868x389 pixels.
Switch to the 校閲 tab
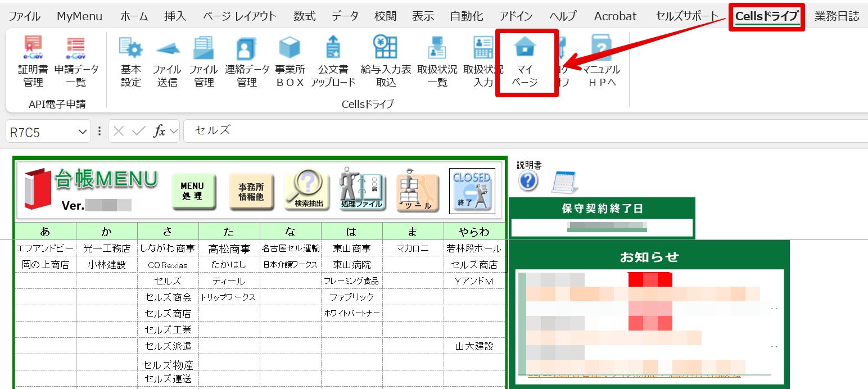[x=386, y=16]
